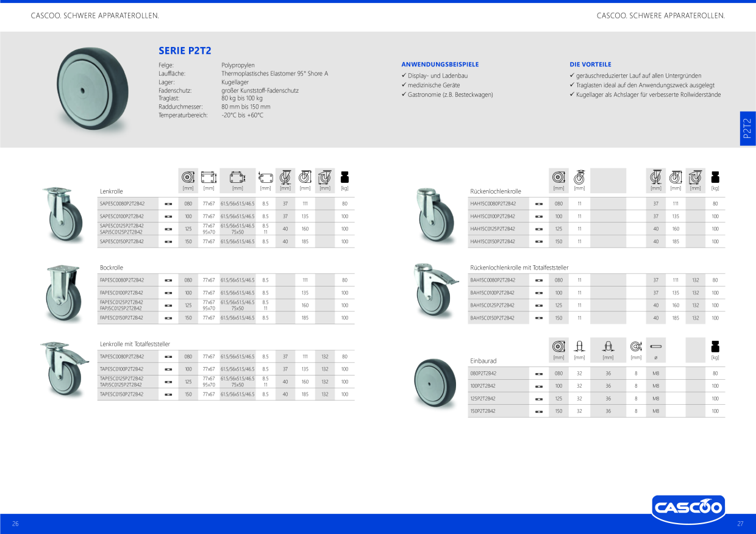
Task: Click the 80 kg bis 100 kg Traglast value
Action: (x=242, y=98)
